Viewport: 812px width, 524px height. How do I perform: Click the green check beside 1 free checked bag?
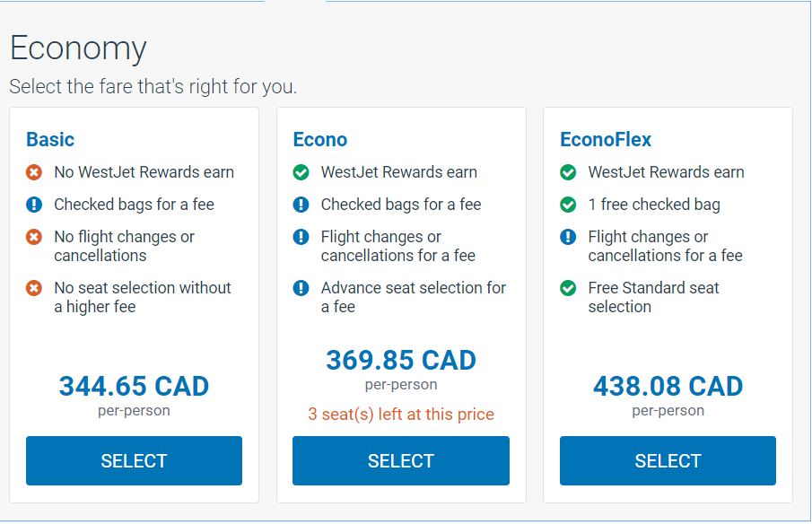[568, 205]
